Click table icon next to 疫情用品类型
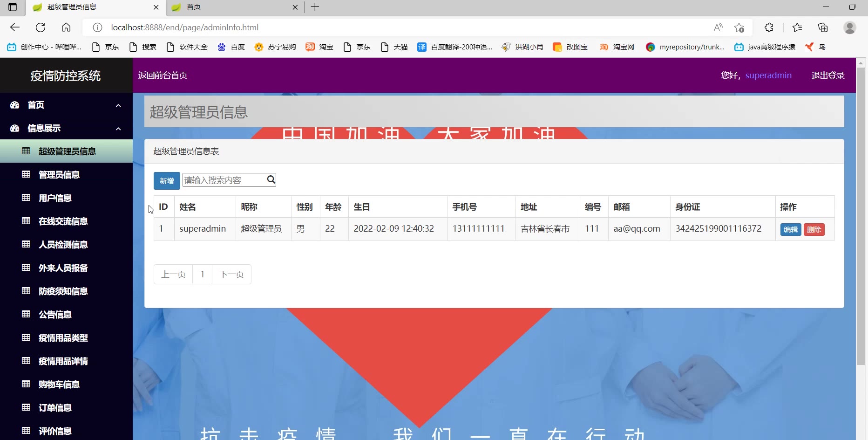 pyautogui.click(x=26, y=337)
